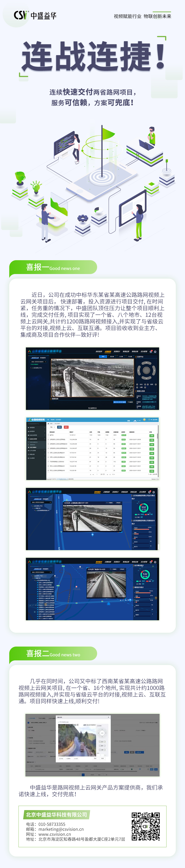Image resolution: width=185 pixels, height=868 pixels.
Task: Click the marketing@csvision.cn email address
Action: coord(61,829)
